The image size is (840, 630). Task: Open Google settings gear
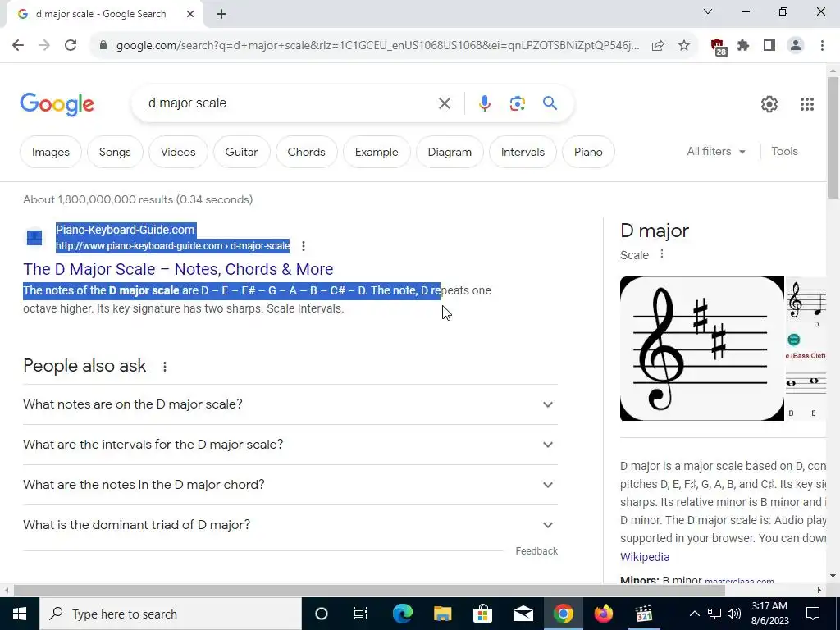[769, 104]
